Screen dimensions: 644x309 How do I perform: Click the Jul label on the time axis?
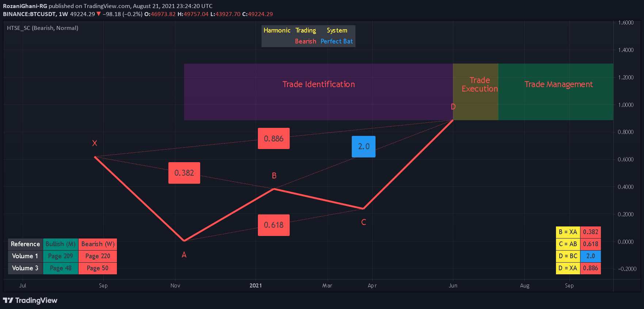click(23, 286)
